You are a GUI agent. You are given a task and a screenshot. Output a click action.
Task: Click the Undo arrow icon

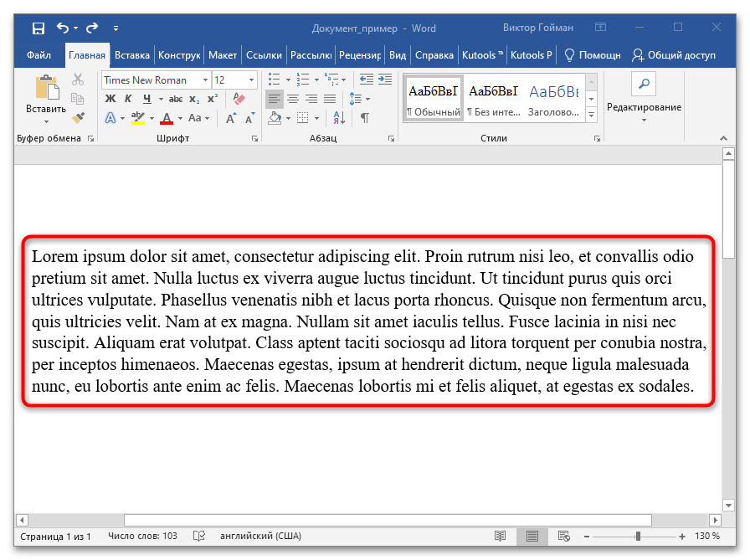(62, 28)
